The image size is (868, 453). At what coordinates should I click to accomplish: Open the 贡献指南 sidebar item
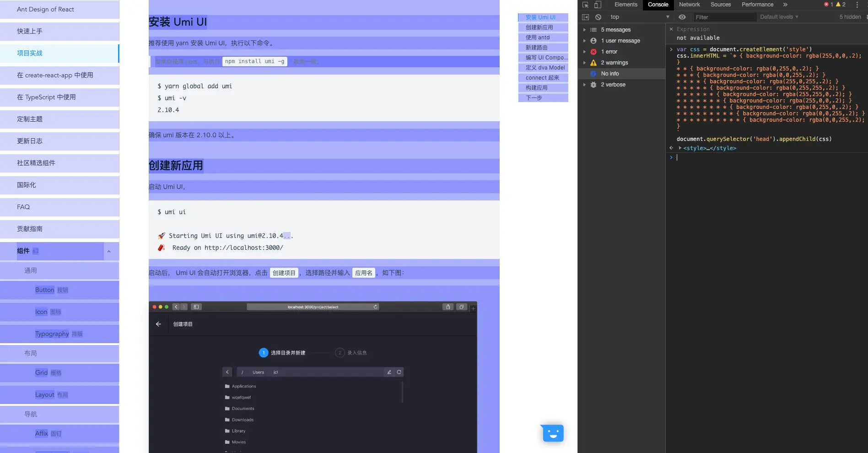pos(59,229)
